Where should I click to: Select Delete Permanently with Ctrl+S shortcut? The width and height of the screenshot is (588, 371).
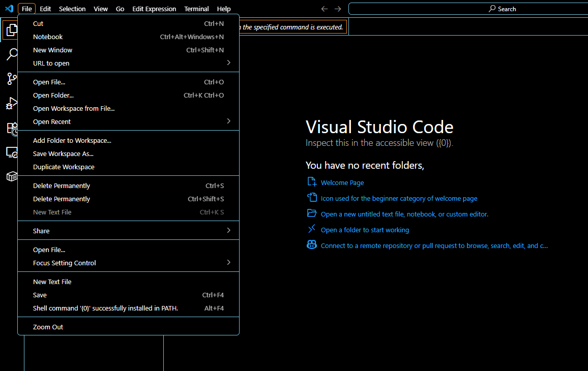(128, 186)
